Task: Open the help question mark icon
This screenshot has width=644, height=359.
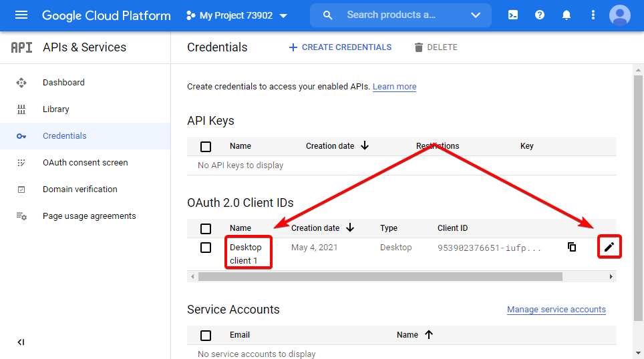Action: pyautogui.click(x=540, y=15)
